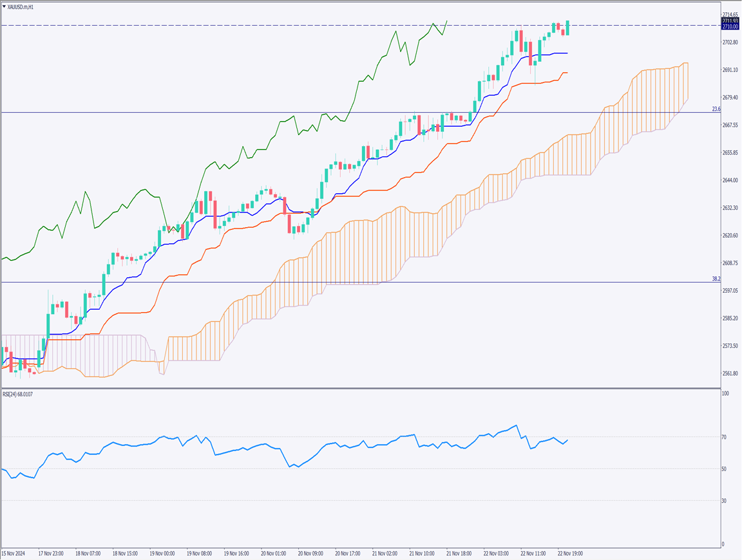Select the 23.6 Fibonacci level label
Viewport: 742px width, 560px height.
point(716,109)
